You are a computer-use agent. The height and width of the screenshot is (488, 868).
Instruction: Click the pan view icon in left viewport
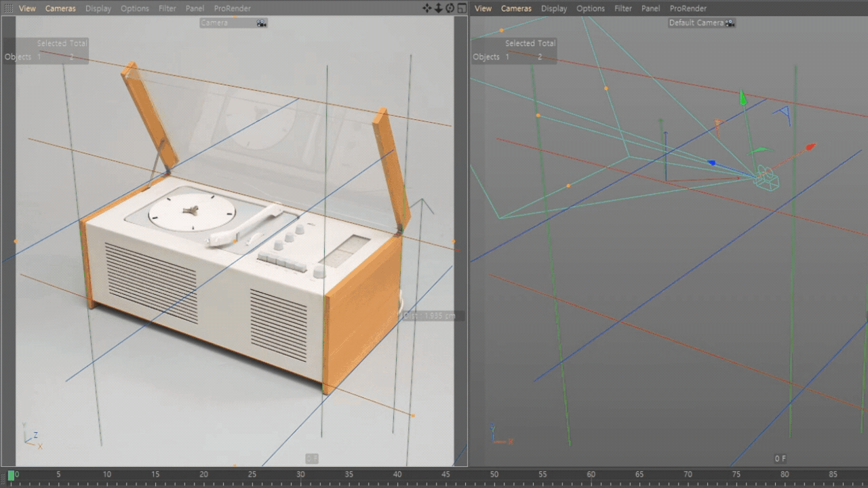[x=427, y=8]
